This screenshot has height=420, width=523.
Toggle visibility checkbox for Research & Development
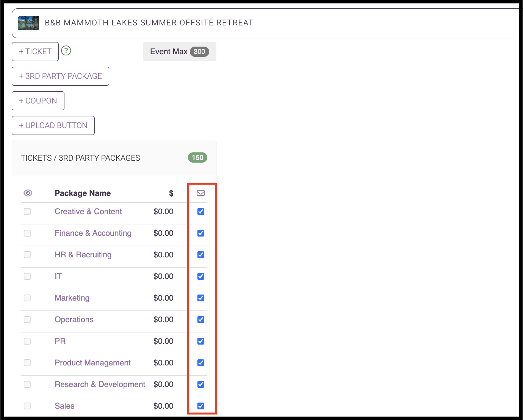coord(27,384)
